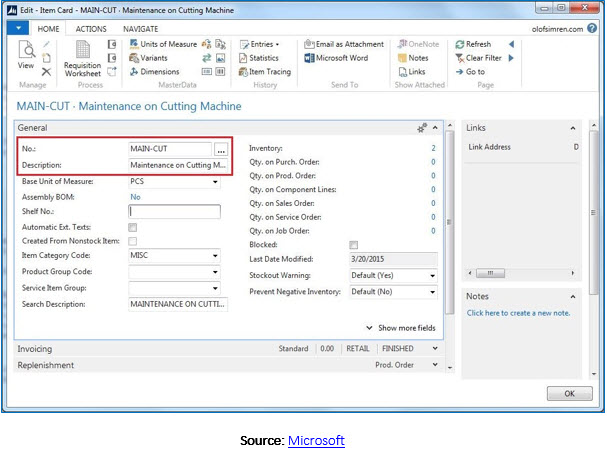
Task: Open the Service Item Group dropdown
Action: [215, 288]
